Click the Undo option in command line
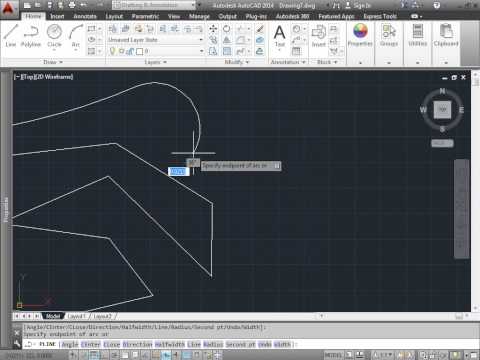Screen dimensions: 480x360 (265, 344)
